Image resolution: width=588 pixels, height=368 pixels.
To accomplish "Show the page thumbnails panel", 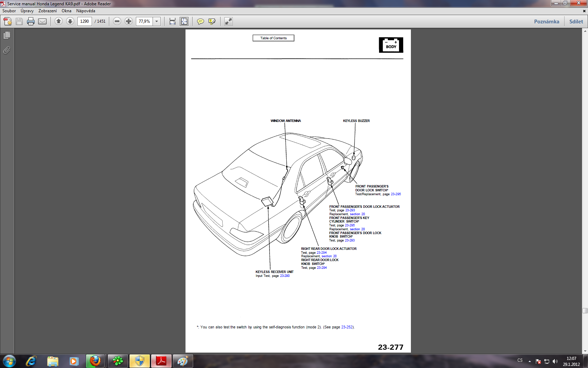I will pyautogui.click(x=7, y=35).
